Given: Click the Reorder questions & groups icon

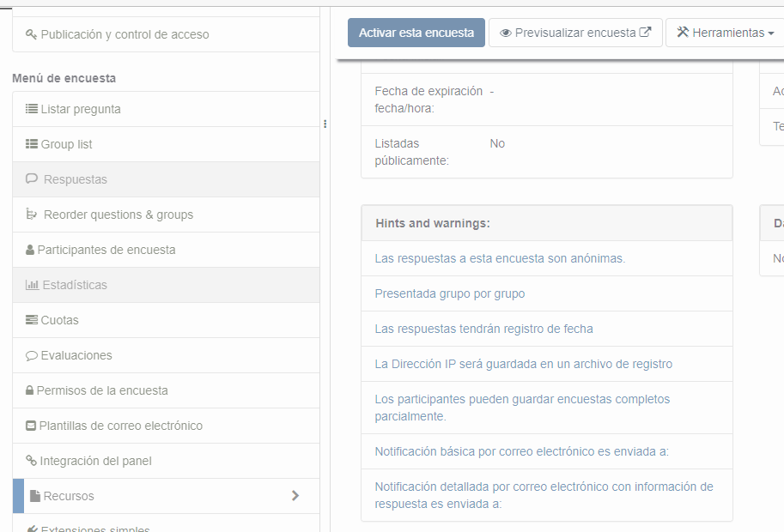Looking at the screenshot, I should (x=32, y=215).
